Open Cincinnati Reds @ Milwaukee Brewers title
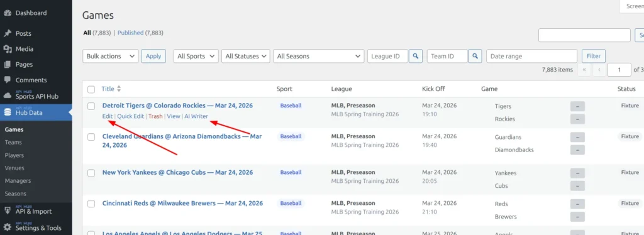 182,204
